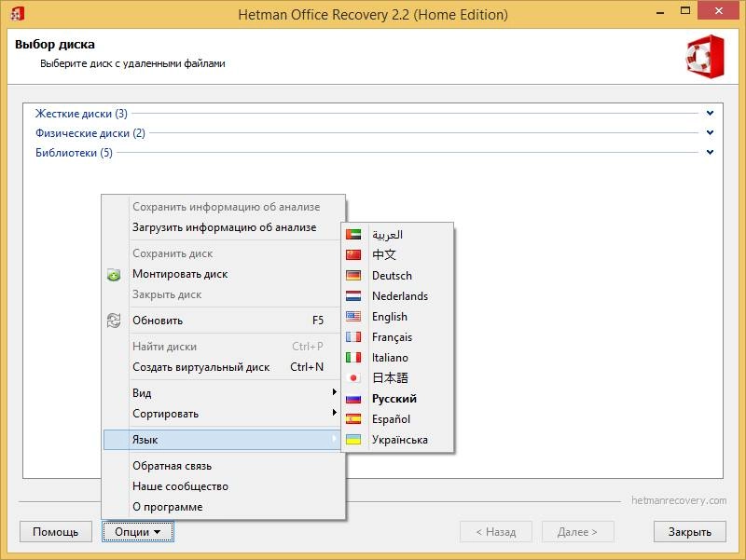The image size is (746, 560).
Task: Click the Arabic flag icon
Action: click(353, 235)
